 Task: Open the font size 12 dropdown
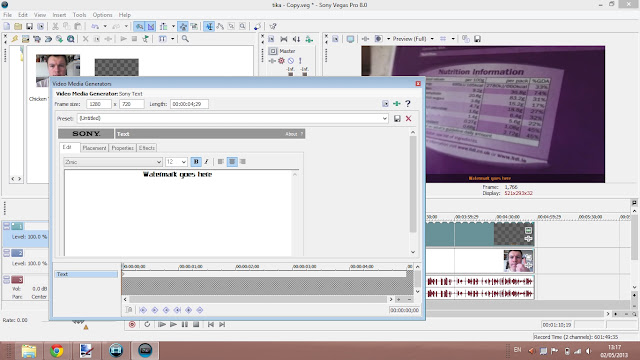click(x=176, y=162)
